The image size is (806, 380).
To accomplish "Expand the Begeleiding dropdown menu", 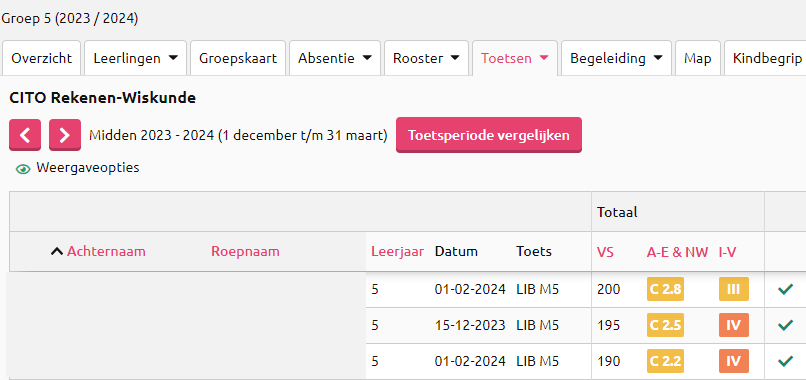I will 616,58.
